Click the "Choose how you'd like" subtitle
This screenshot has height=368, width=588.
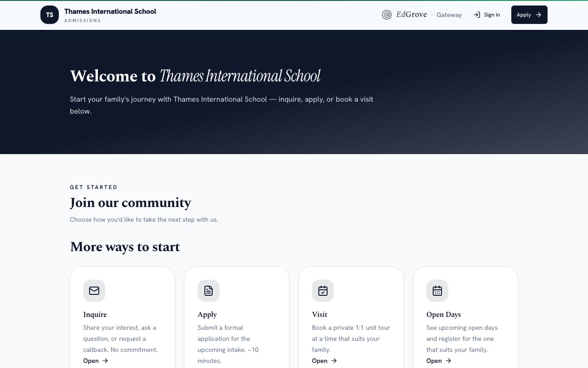tap(144, 219)
